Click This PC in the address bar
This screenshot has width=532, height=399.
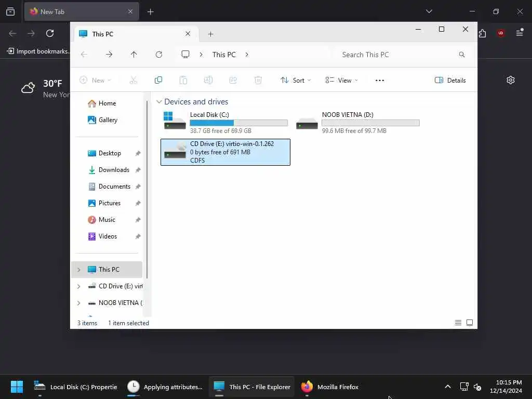(224, 55)
